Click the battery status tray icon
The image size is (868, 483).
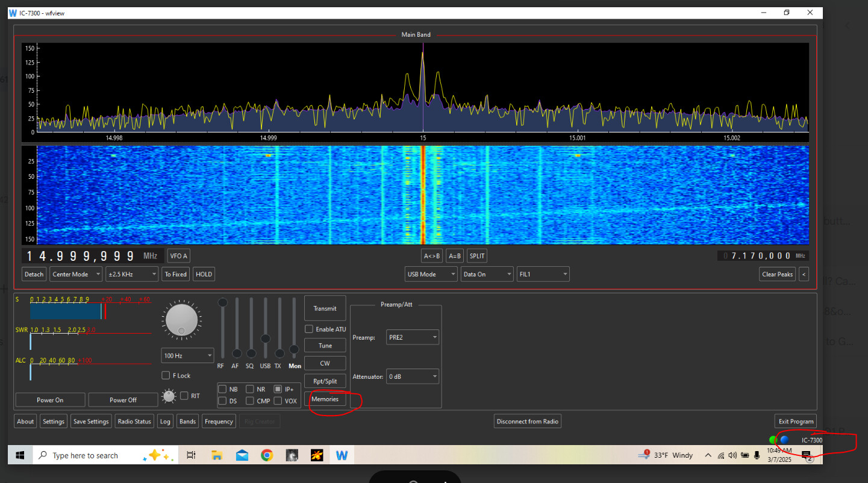(x=745, y=455)
